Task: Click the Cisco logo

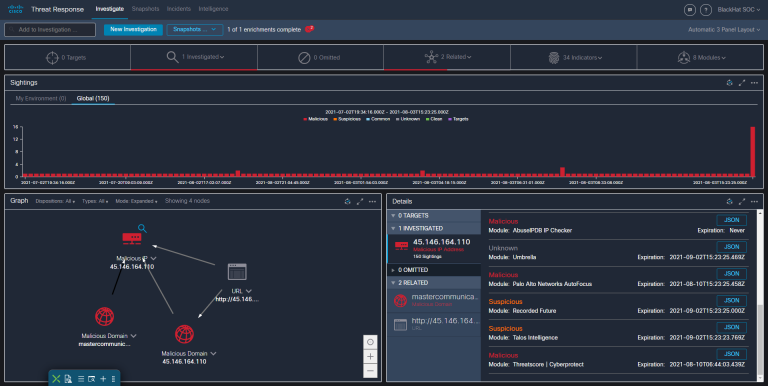Action: pos(16,9)
